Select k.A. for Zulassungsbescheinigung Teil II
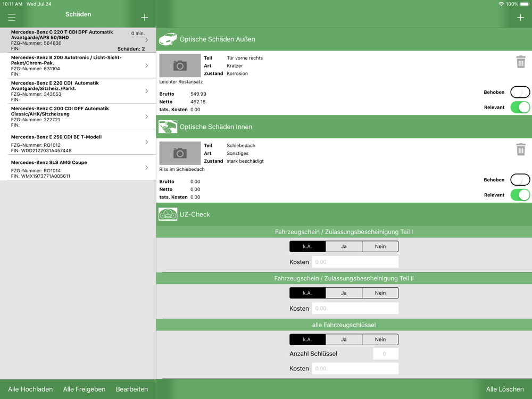Viewport: 532px width, 399px height. point(307,293)
